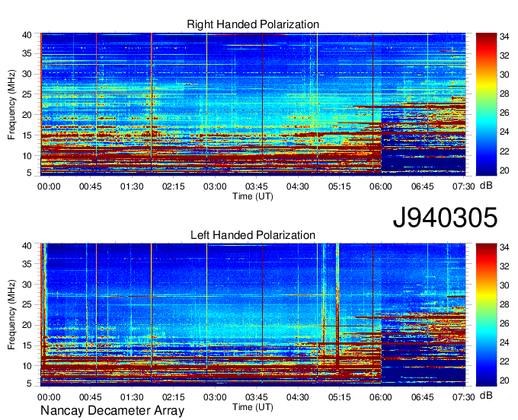This screenshot has height=420, width=518.
Task: Click 35 MHz frequency tick of right-handed plot
Action: tap(27, 53)
